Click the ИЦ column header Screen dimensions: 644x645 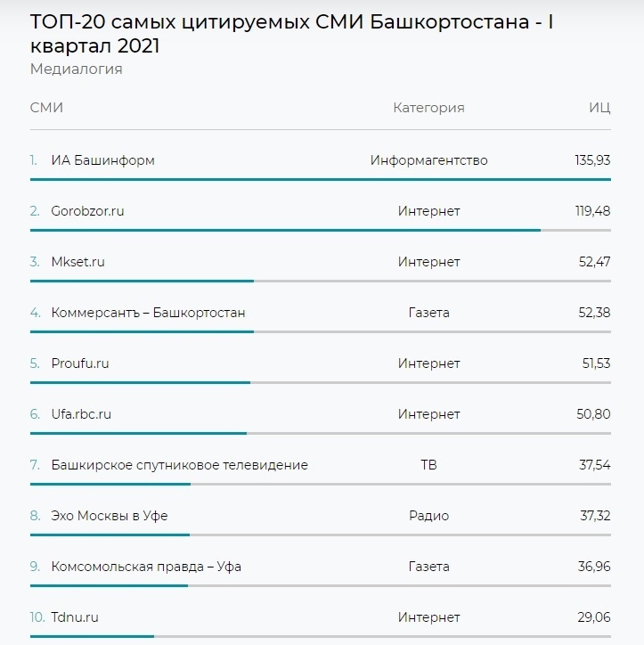click(599, 108)
